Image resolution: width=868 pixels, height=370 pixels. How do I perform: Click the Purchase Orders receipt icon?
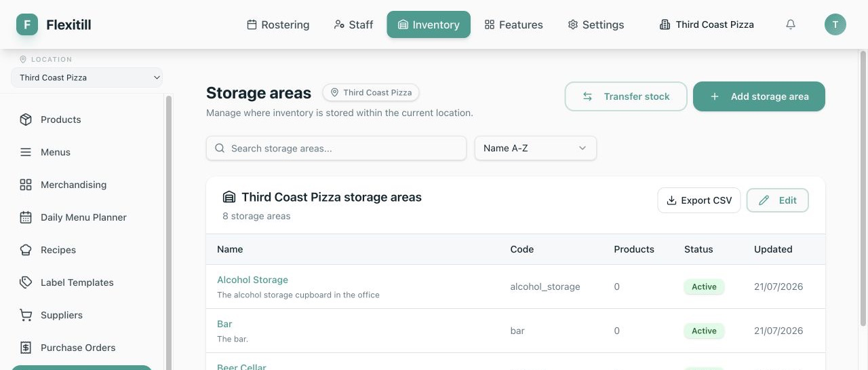[x=26, y=348]
